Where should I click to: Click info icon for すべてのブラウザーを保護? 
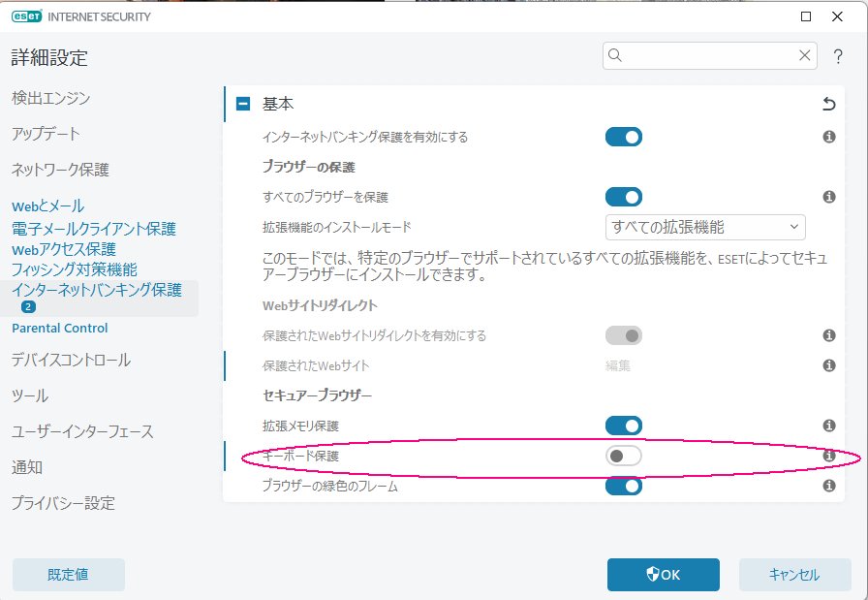(x=828, y=197)
